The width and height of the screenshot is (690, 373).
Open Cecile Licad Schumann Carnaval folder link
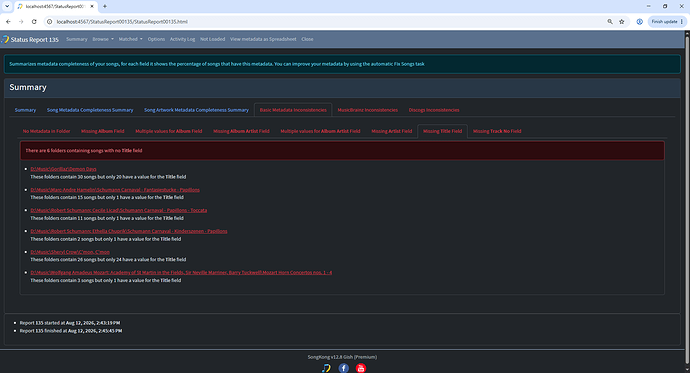(x=118, y=210)
